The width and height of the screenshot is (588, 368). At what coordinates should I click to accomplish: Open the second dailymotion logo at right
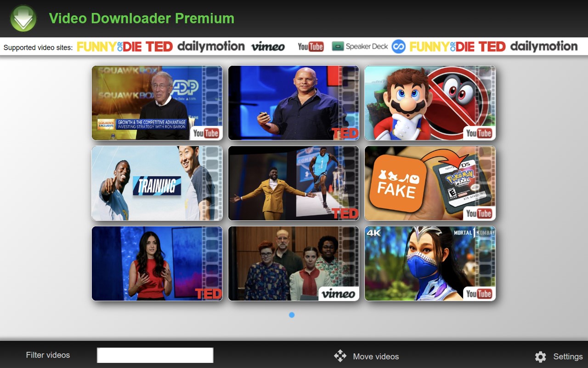[544, 46]
